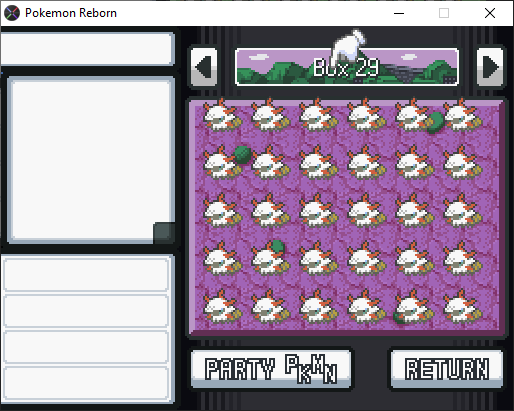Click the Return button
514x411 pixels.
pos(447,369)
